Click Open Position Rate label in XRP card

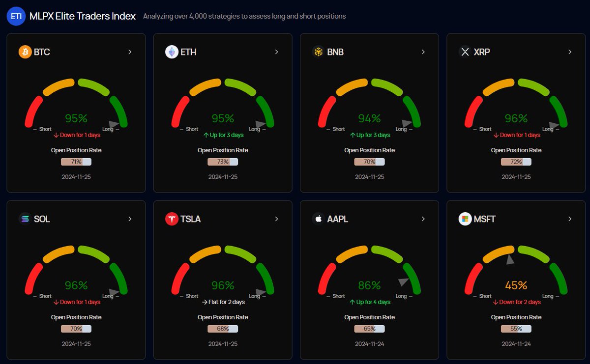click(x=516, y=150)
